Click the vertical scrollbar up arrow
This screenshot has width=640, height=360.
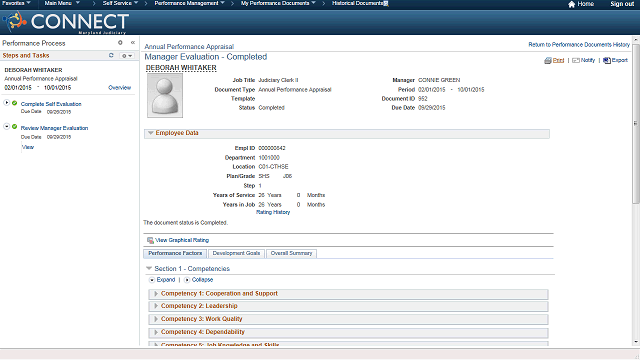tap(636, 40)
